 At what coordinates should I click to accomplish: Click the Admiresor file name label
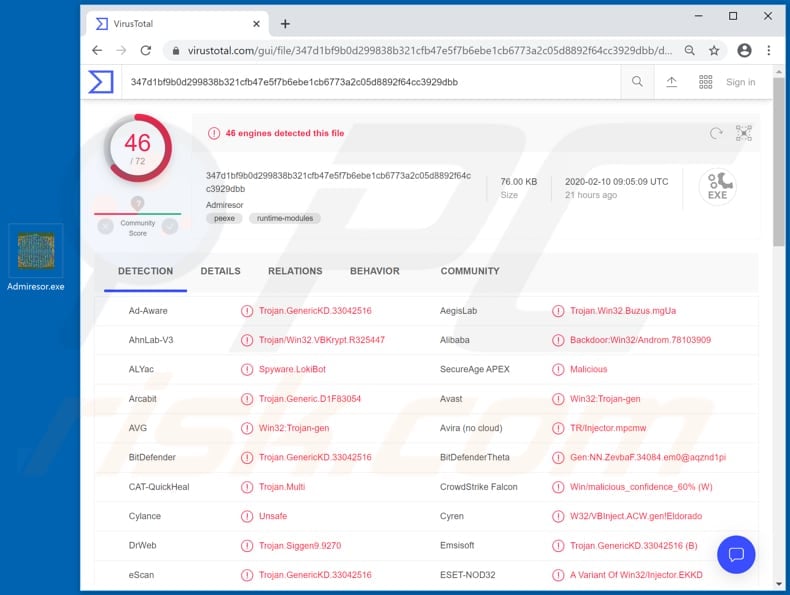(x=224, y=205)
